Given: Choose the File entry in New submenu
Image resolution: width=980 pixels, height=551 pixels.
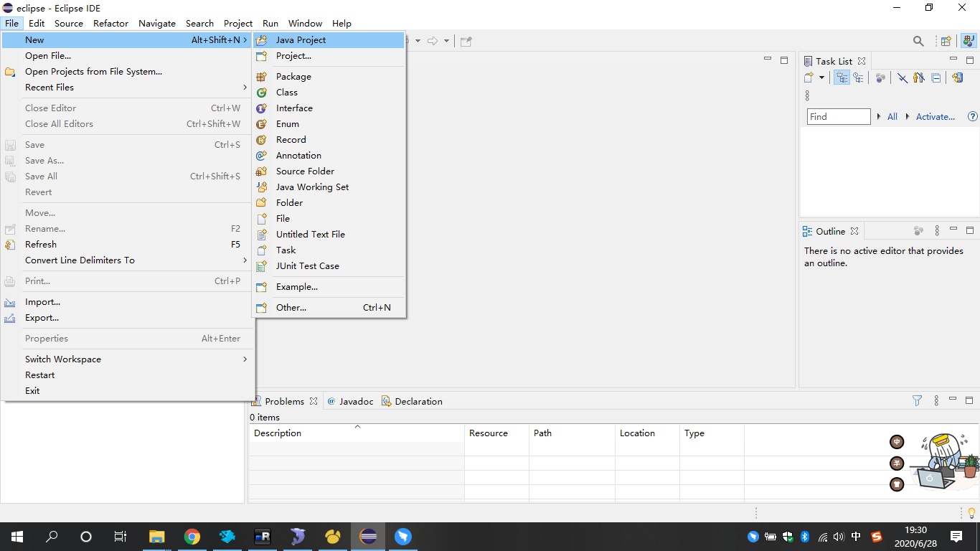Looking at the screenshot, I should coord(329,219).
